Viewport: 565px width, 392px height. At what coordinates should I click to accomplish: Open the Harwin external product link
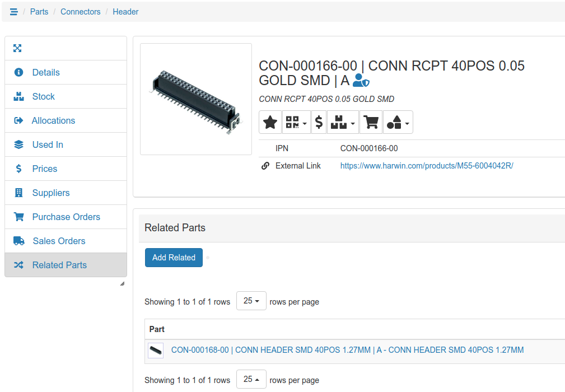(427, 166)
